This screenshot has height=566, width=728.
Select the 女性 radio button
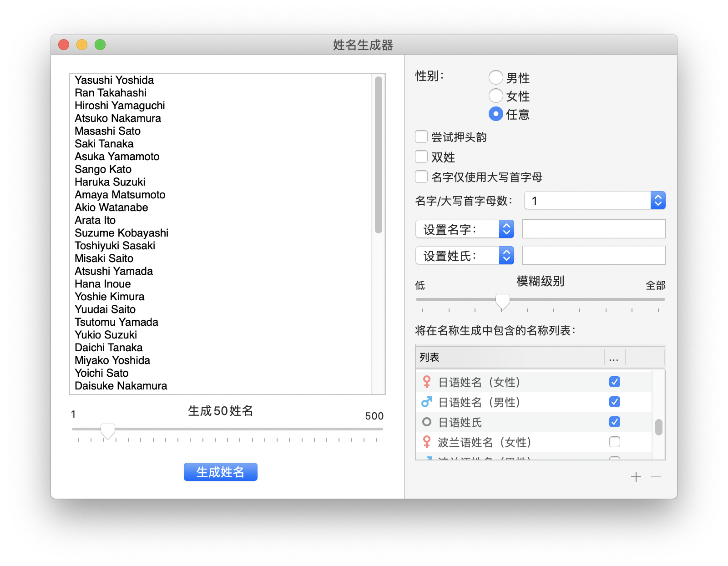495,96
